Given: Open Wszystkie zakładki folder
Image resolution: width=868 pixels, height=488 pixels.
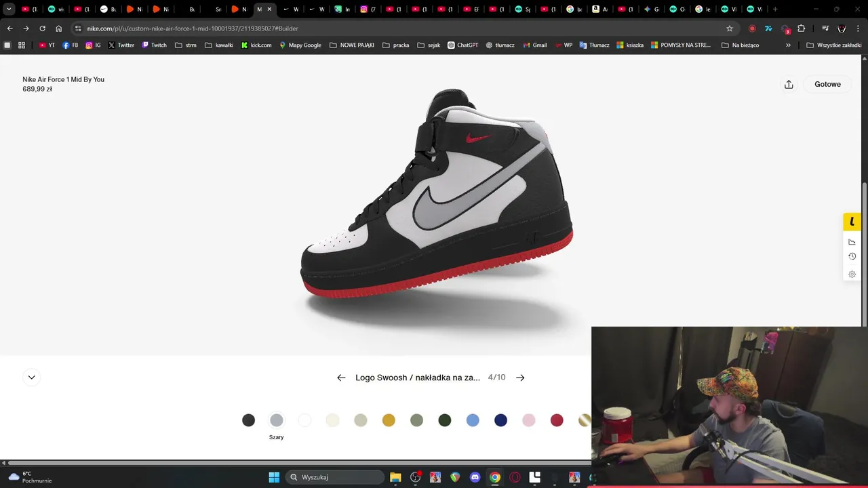Looking at the screenshot, I should pyautogui.click(x=834, y=45).
